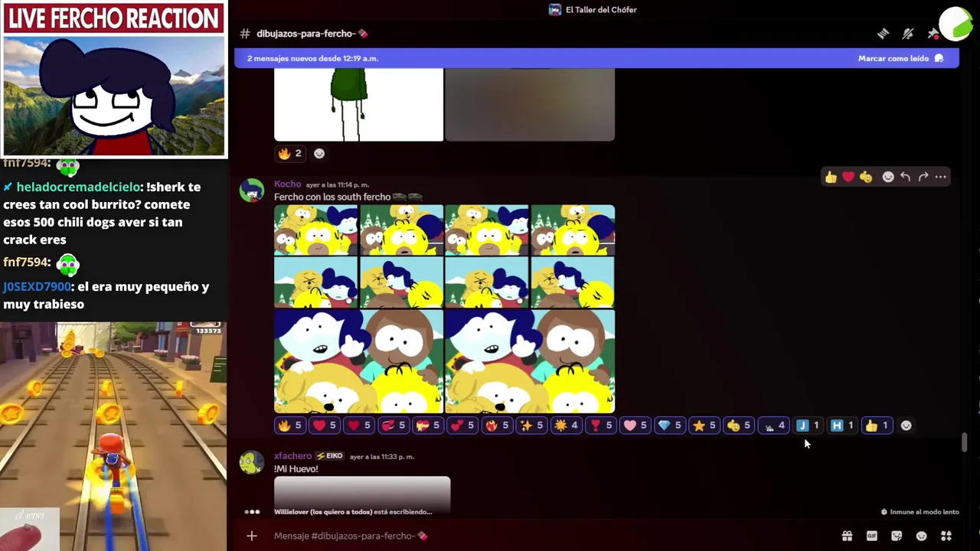This screenshot has height=551, width=980.
Task: Toggle the fire reaction with count 5
Action: click(290, 425)
